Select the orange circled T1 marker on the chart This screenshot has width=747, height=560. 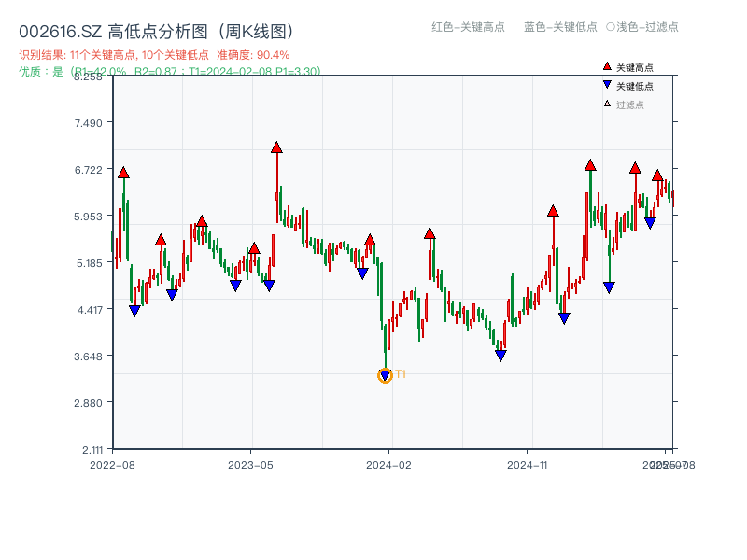point(386,375)
